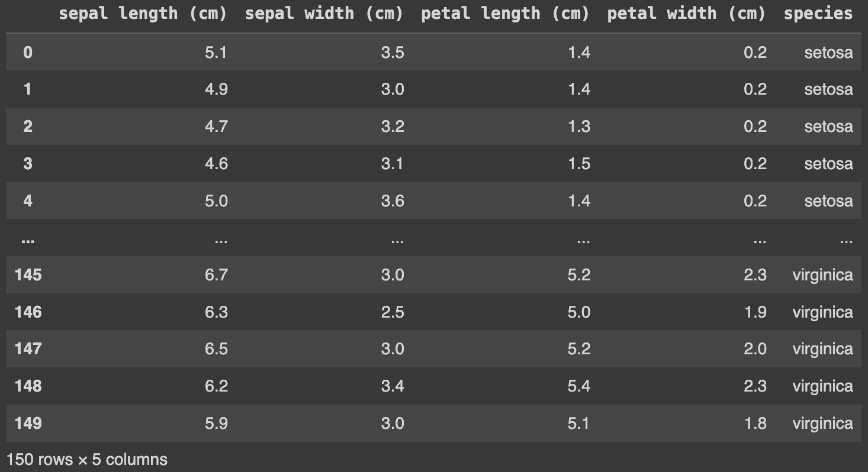Select the sepal width value 3.6
This screenshot has width=868, height=472.
point(393,201)
